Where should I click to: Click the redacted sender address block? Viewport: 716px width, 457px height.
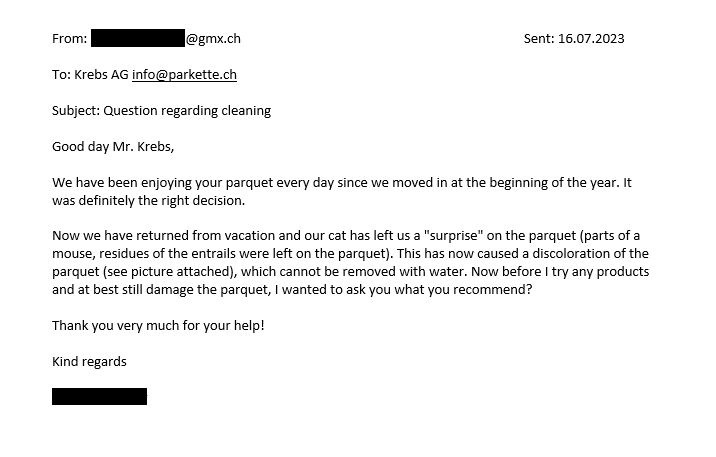[138, 38]
